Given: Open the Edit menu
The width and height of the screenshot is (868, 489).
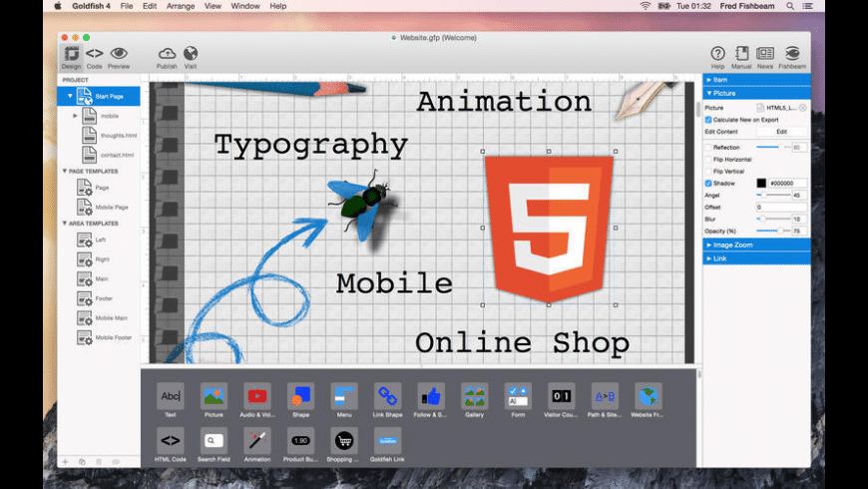Looking at the screenshot, I should (x=150, y=6).
